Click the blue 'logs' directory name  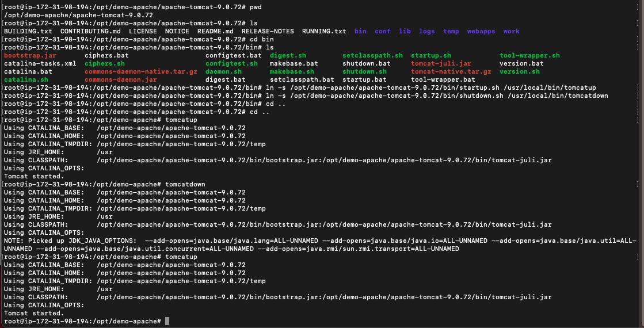pyautogui.click(x=426, y=31)
